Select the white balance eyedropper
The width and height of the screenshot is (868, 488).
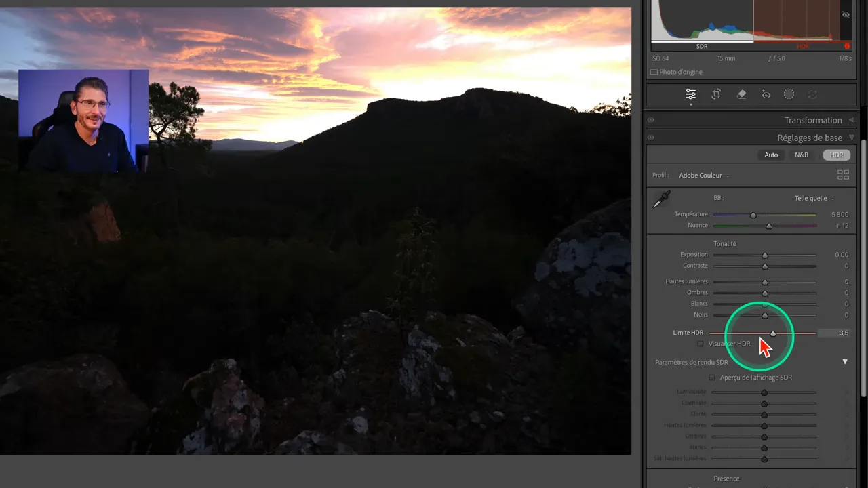click(662, 199)
